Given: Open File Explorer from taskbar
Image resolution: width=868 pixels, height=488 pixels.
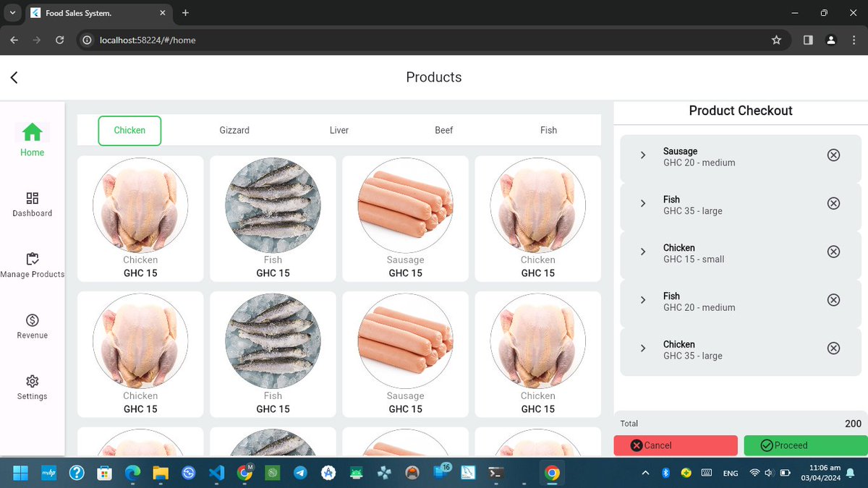Looking at the screenshot, I should click(161, 474).
